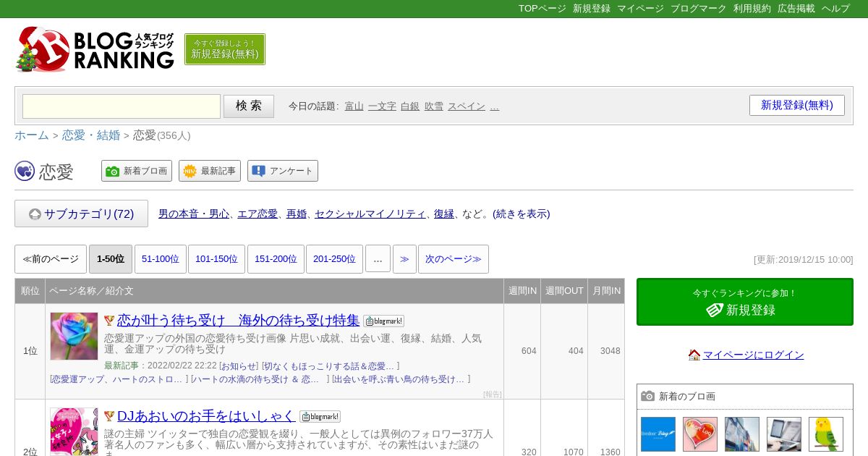Expand the サブカテゴリ(72) button

81,214
